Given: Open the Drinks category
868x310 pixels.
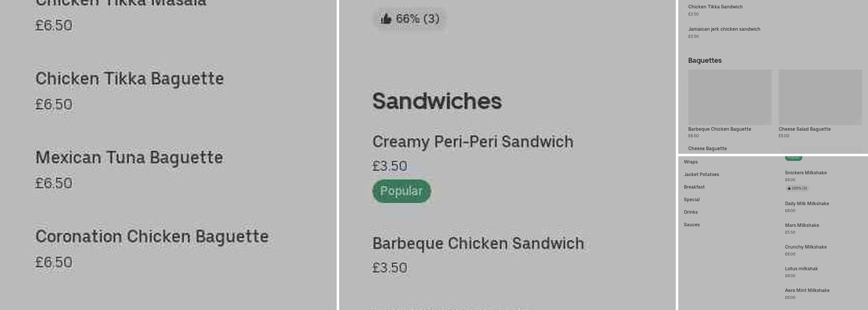Looking at the screenshot, I should tap(691, 212).
